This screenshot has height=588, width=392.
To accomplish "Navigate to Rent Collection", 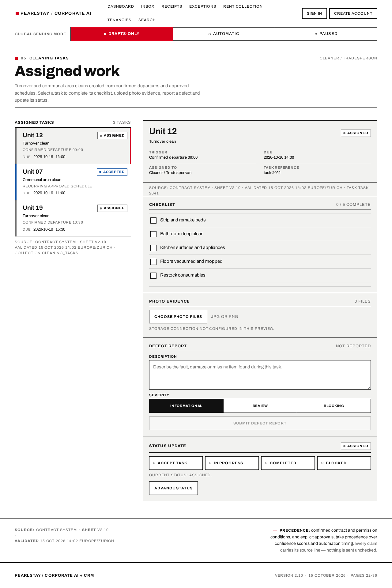I will point(243,6).
